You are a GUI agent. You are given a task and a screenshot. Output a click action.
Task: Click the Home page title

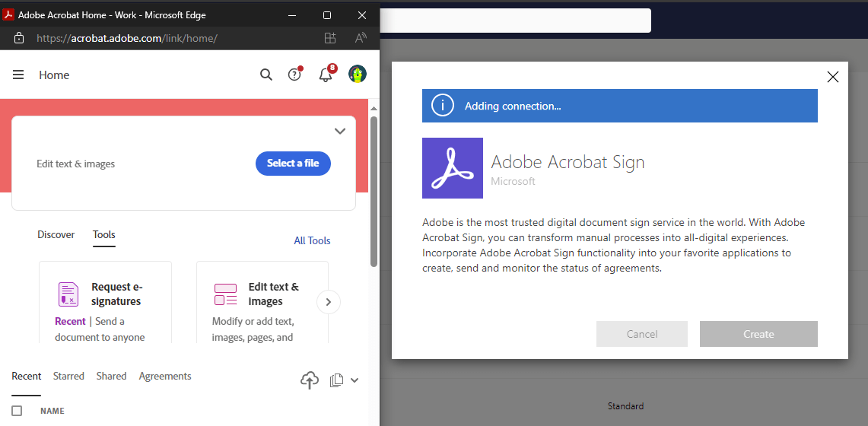click(x=54, y=75)
